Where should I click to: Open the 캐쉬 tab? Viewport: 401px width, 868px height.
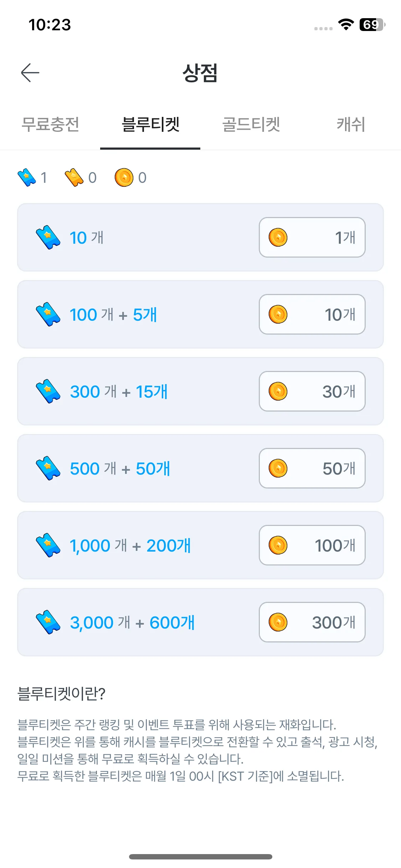[x=351, y=124]
